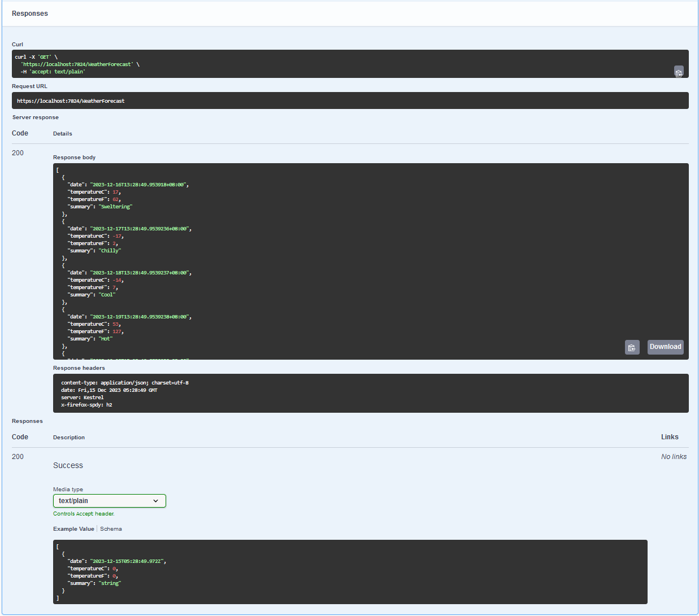Screen dimensions: 699x616
Task: Click the 2023-12-18 date value
Action: (x=140, y=273)
